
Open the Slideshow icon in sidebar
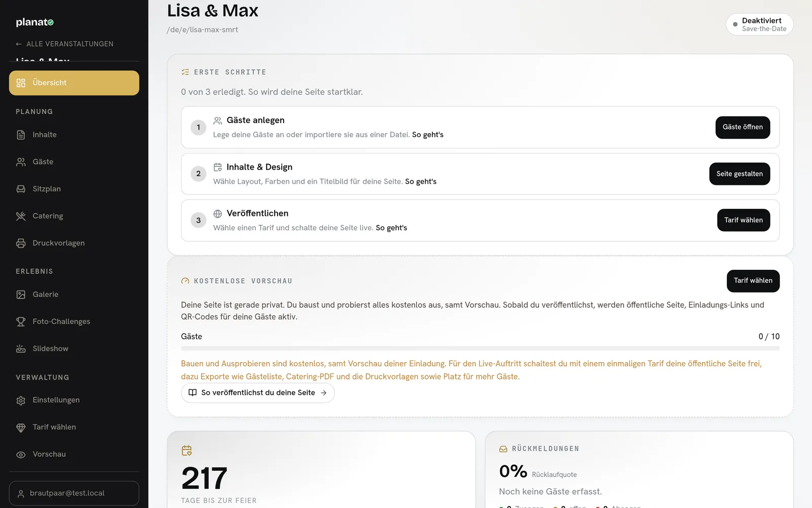click(x=21, y=348)
